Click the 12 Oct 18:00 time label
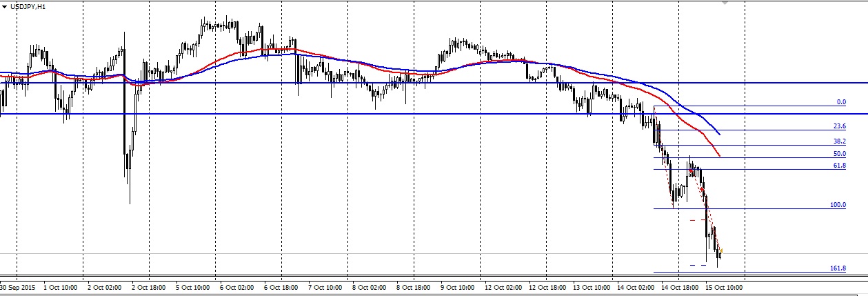Viewport: 868px width, 296px height. [546, 286]
